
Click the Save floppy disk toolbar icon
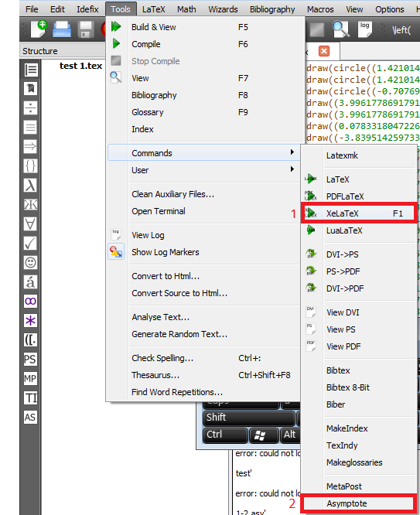pos(86,29)
